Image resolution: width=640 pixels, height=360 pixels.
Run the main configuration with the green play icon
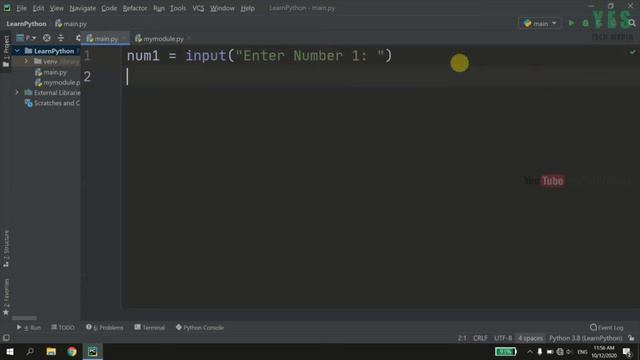pos(571,24)
